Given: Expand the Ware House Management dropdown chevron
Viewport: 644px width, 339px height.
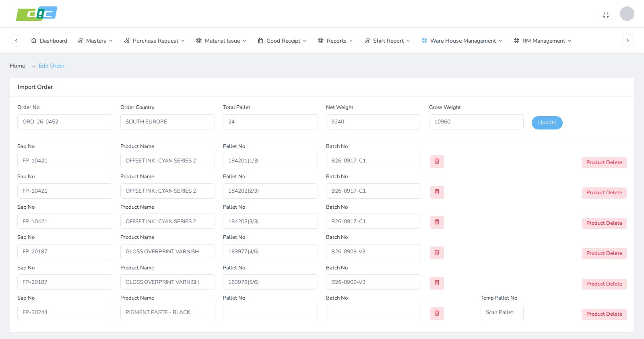Looking at the screenshot, I should (x=500, y=41).
